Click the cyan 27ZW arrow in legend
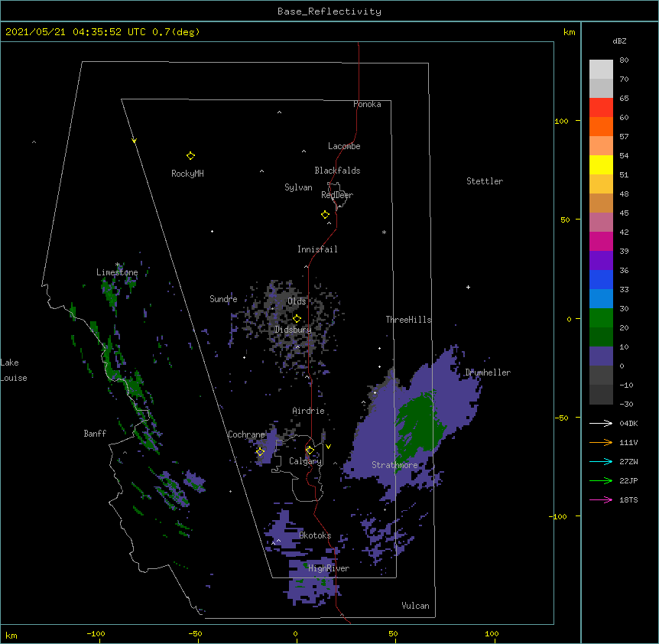 [601, 461]
